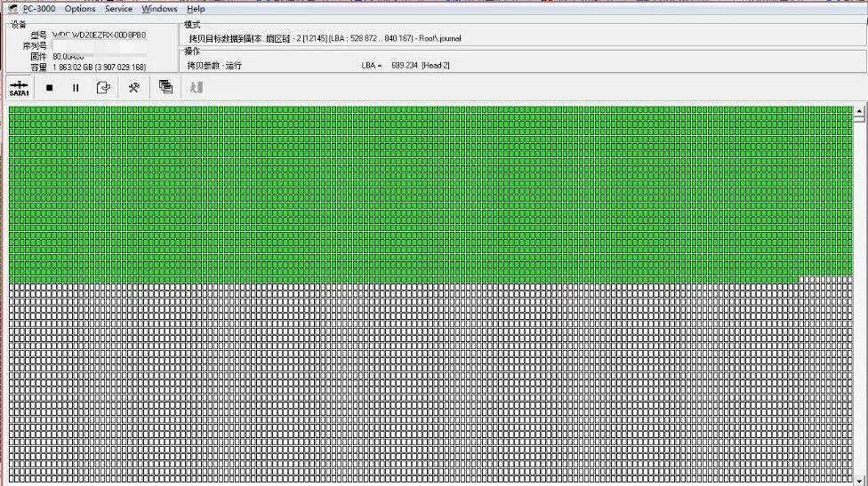Click the SATA1 port icon

click(19, 88)
